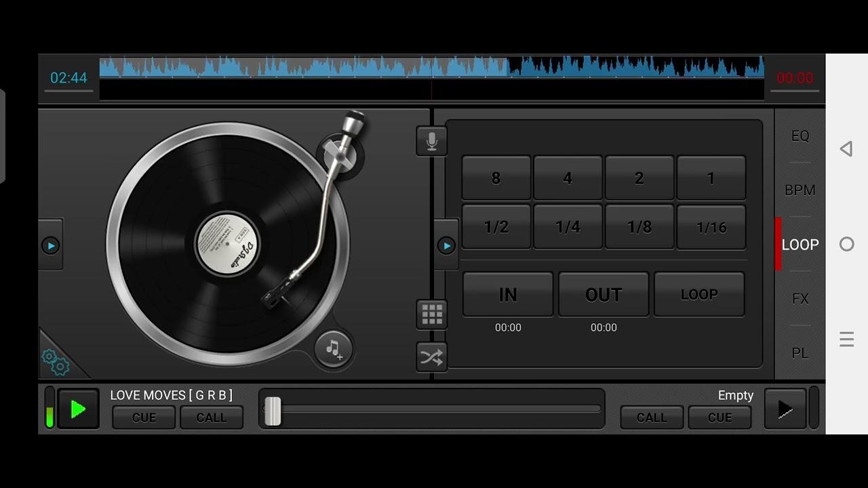Set loop length to 1/8 beat
Image resolution: width=868 pixels, height=488 pixels.
coord(639,227)
